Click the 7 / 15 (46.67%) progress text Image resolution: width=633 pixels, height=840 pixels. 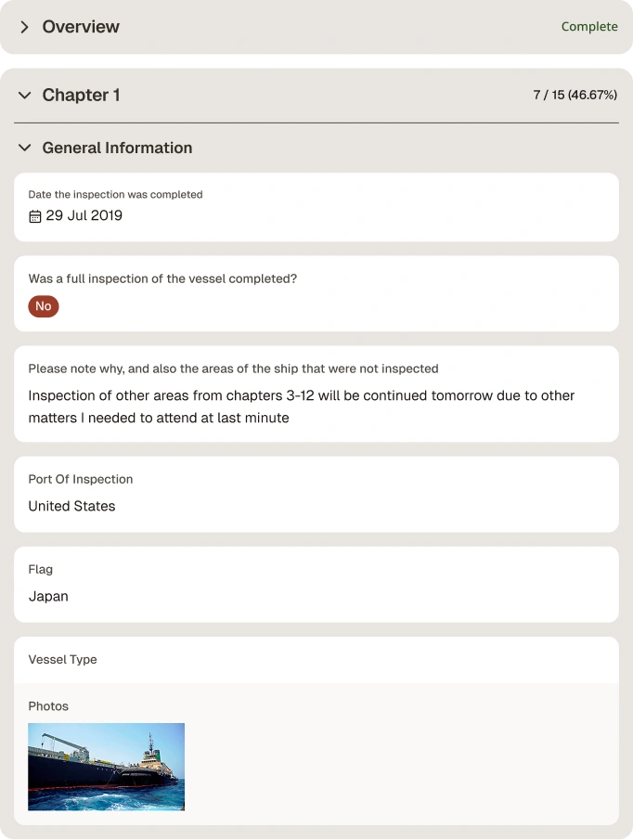[575, 95]
